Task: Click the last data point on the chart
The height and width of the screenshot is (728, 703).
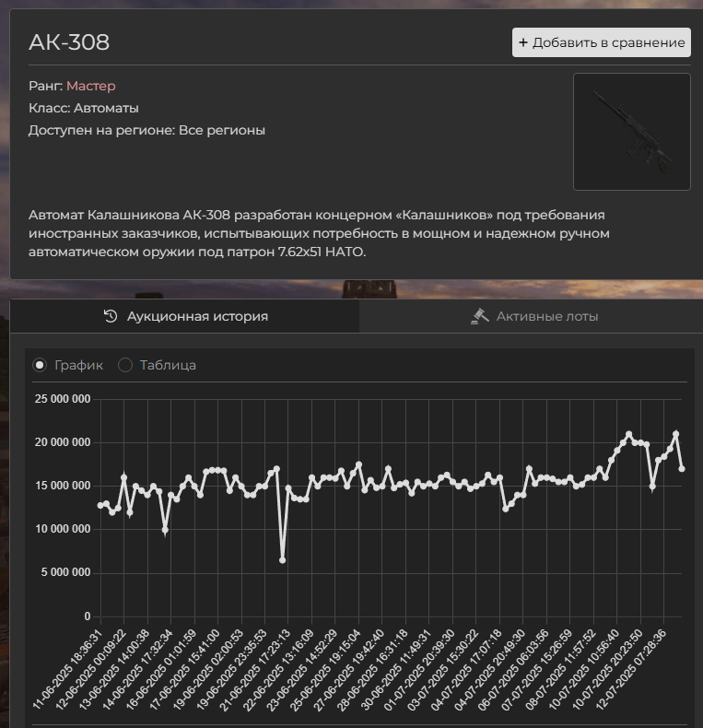Action: (682, 469)
